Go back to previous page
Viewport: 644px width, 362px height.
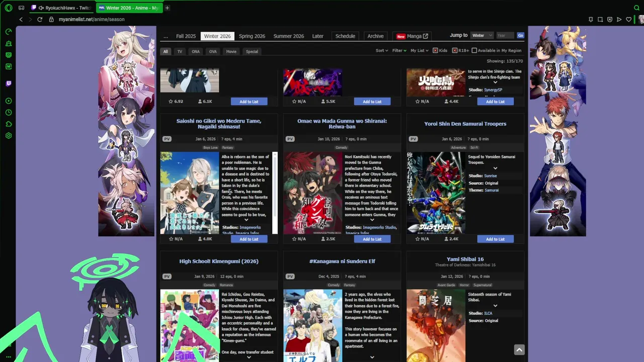(x=21, y=19)
